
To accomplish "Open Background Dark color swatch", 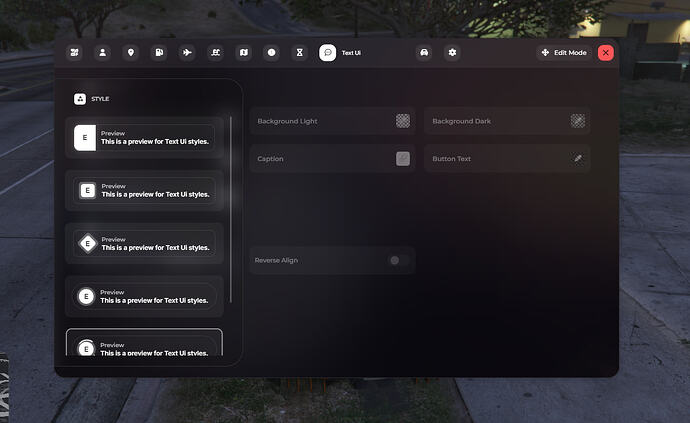I will point(578,121).
